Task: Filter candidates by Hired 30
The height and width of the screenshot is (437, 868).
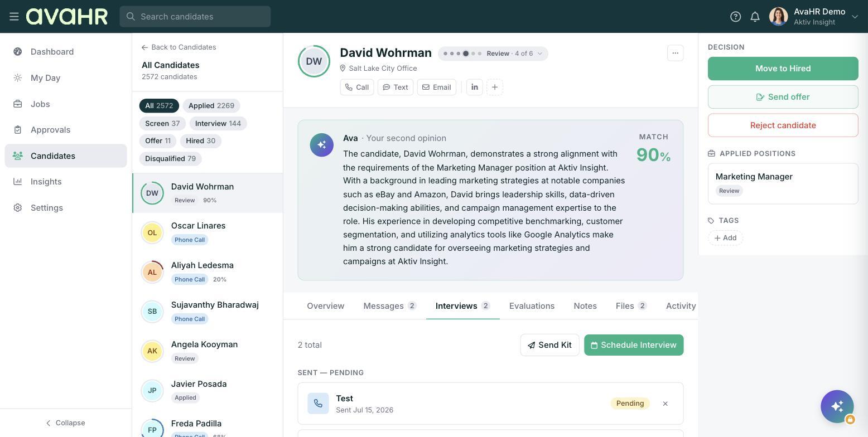Action: pyautogui.click(x=201, y=141)
